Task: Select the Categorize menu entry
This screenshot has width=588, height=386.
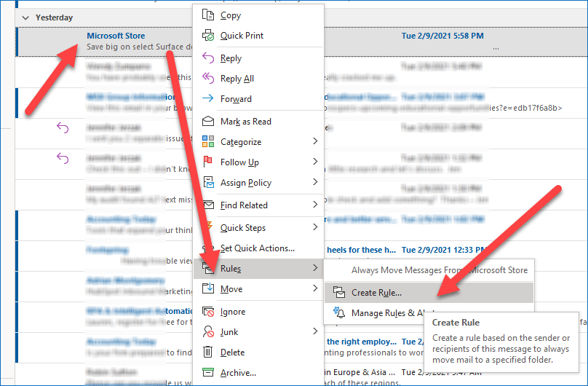Action: [x=258, y=142]
